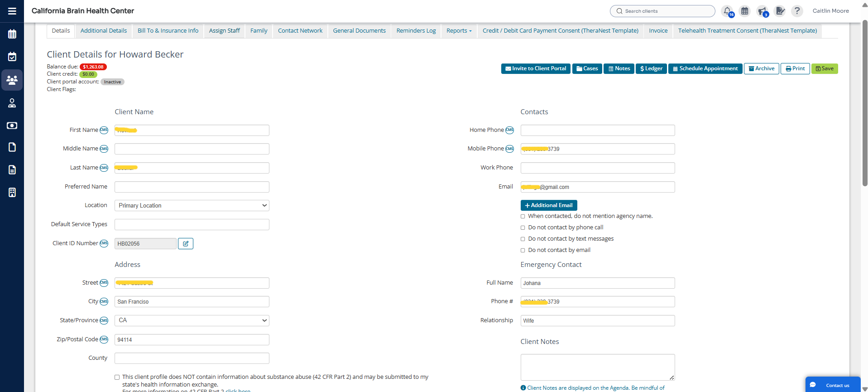
Task: Click Schedule Appointment button
Action: [705, 69]
